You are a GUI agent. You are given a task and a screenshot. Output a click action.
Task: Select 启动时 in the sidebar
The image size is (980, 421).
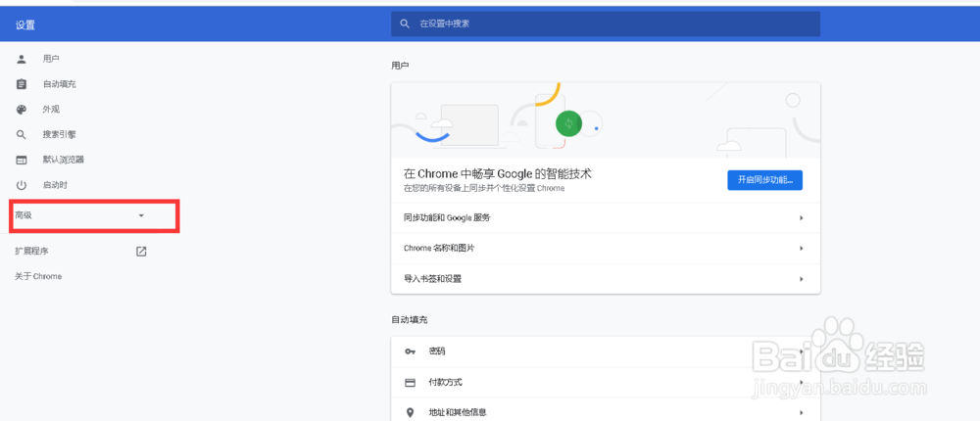point(55,185)
